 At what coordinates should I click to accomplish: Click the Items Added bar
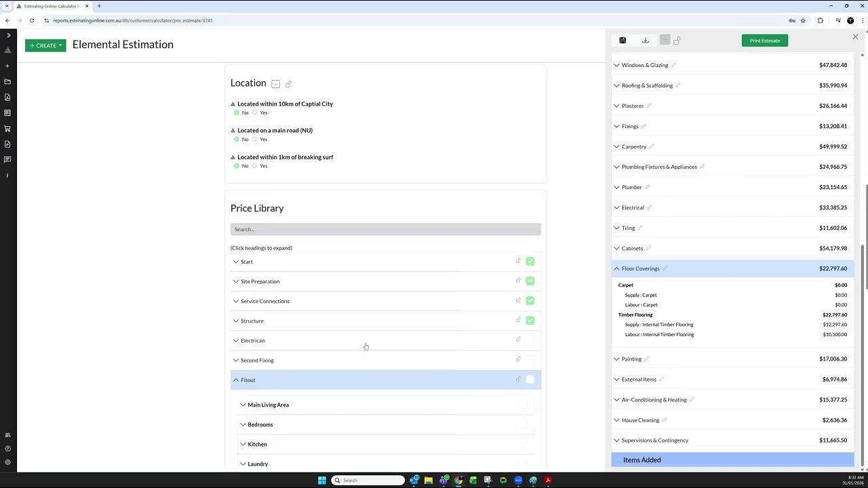tap(732, 460)
